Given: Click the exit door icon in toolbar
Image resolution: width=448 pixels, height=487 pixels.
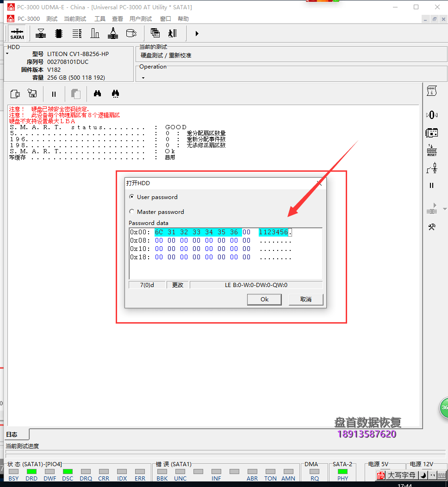Looking at the screenshot, I should [x=173, y=33].
